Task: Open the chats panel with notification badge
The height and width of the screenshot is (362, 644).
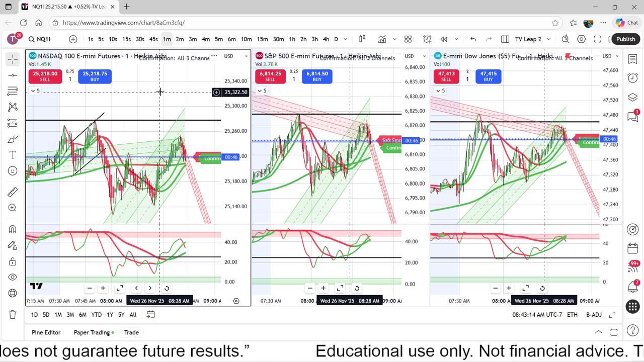Action: (x=633, y=116)
